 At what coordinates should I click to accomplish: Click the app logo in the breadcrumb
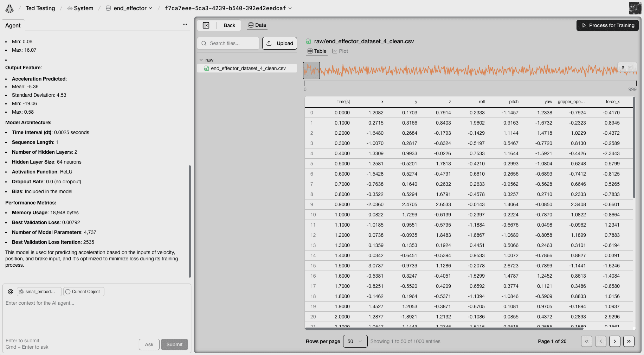point(9,8)
